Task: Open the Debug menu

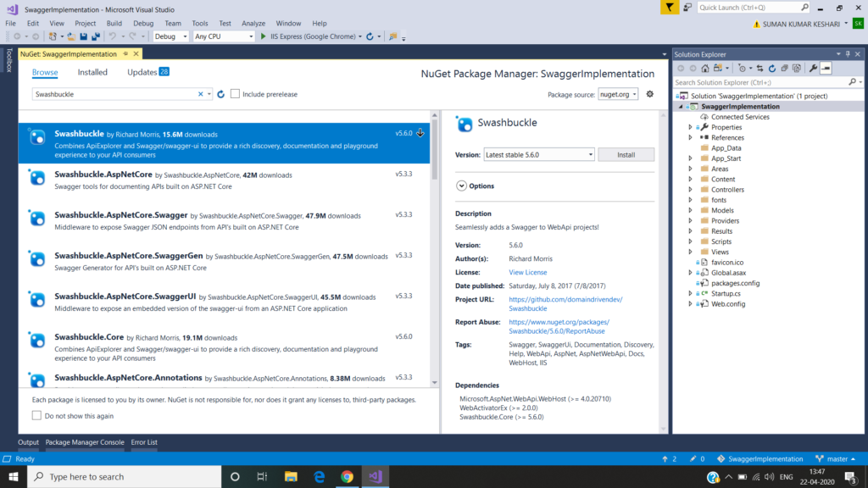Action: pyautogui.click(x=142, y=23)
